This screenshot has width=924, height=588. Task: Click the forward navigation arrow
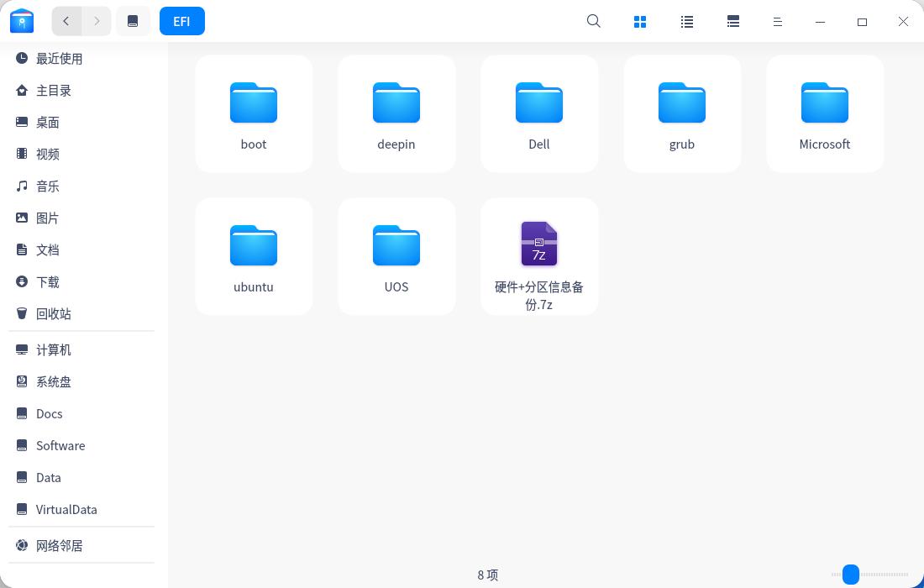click(97, 21)
